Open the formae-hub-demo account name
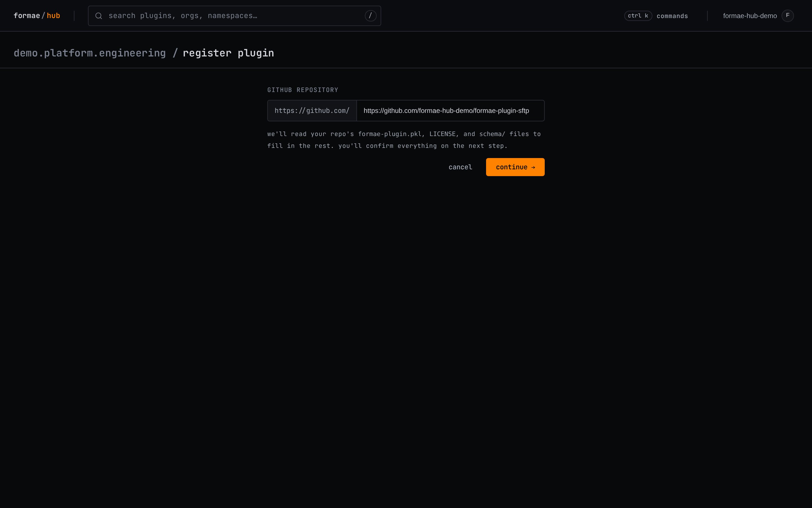Viewport: 812px width, 508px height. [750, 16]
